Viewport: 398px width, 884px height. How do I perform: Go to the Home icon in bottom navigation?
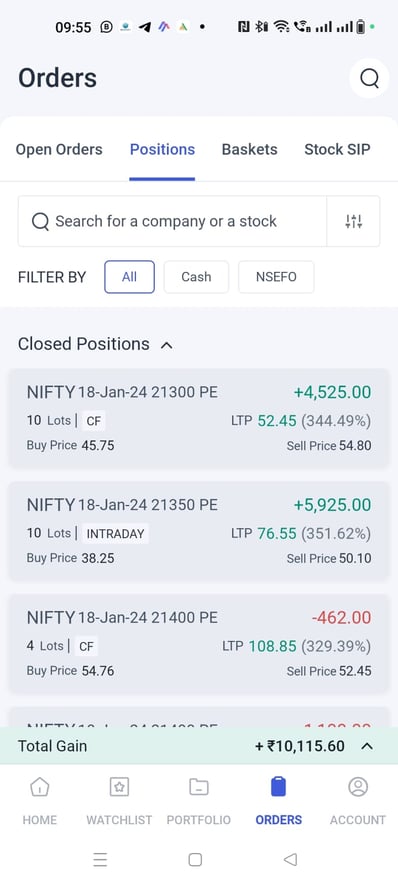click(39, 787)
